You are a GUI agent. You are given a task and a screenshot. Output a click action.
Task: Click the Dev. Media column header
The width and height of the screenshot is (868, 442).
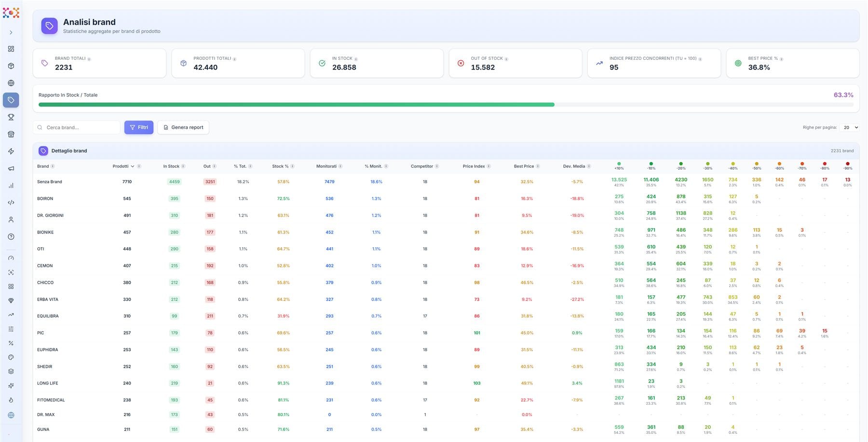pyautogui.click(x=574, y=166)
